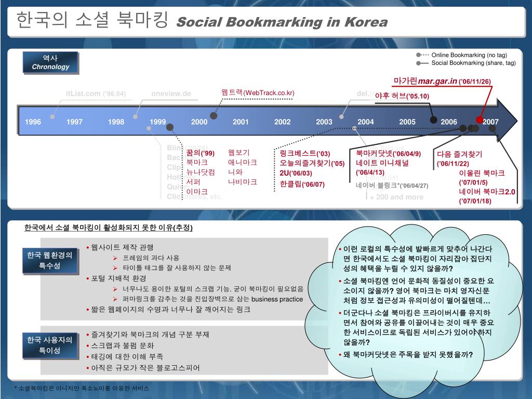The height and width of the screenshot is (399, 532).
Task: Click 오늘의즐겨찾기('05) entry
Action: pos(312,163)
